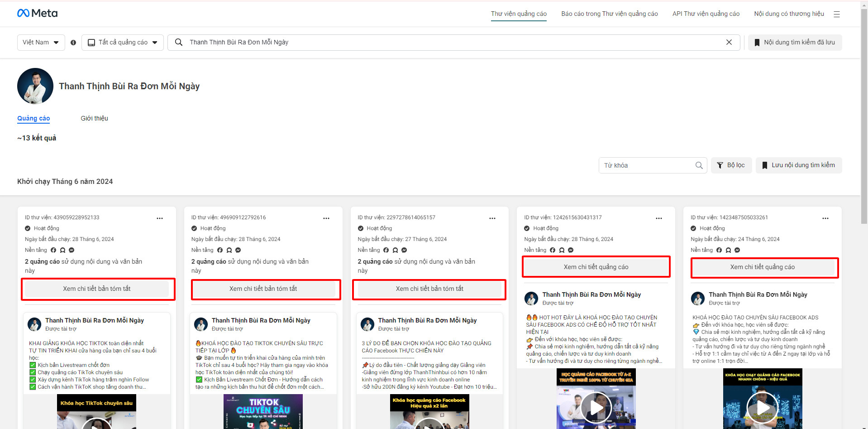Image resolution: width=868 pixels, height=429 pixels.
Task: Switch to the Quảng cáo tab
Action: [x=33, y=118]
